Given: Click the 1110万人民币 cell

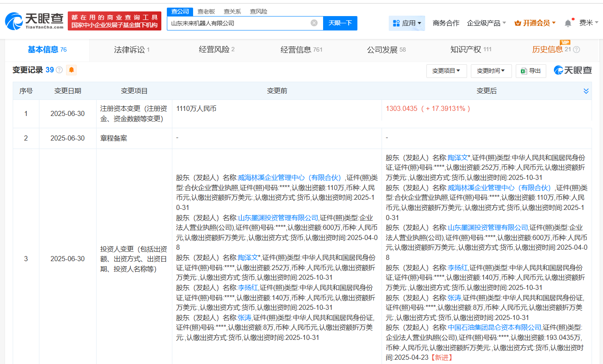Looking at the screenshot, I should (196, 109).
